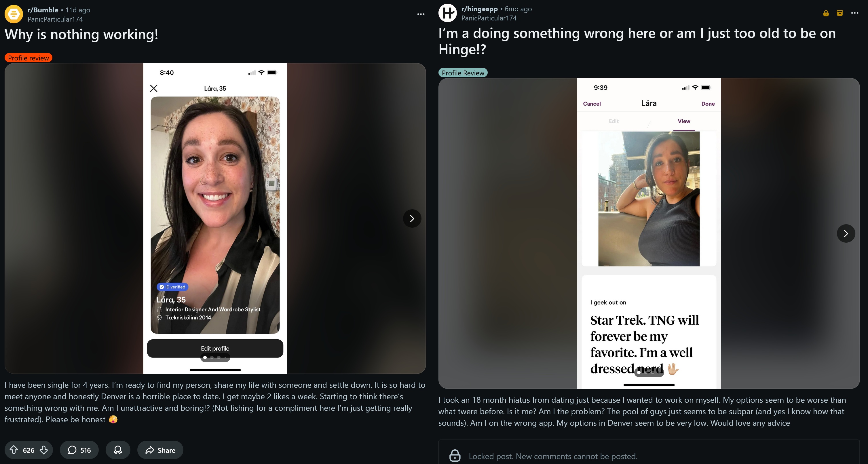The image size is (868, 464).
Task: Share the Bumble post
Action: pos(160,450)
